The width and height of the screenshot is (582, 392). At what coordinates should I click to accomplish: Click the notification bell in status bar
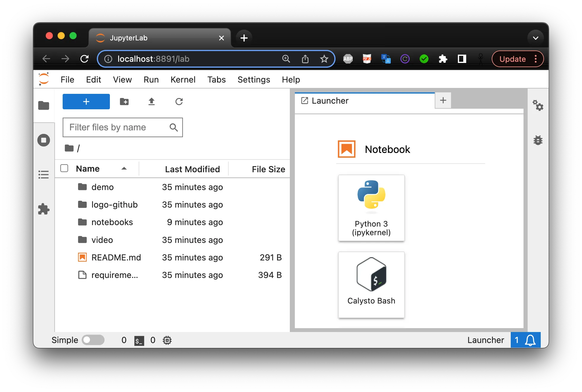coord(530,340)
